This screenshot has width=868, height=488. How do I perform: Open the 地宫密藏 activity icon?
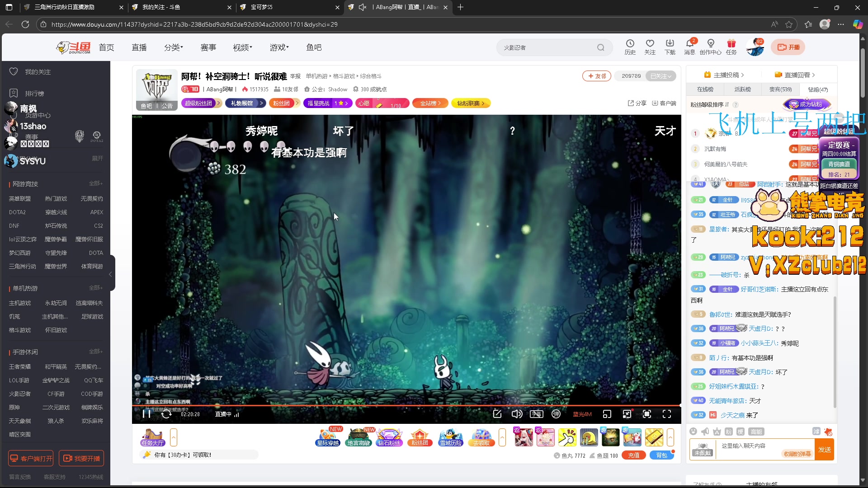point(359,437)
